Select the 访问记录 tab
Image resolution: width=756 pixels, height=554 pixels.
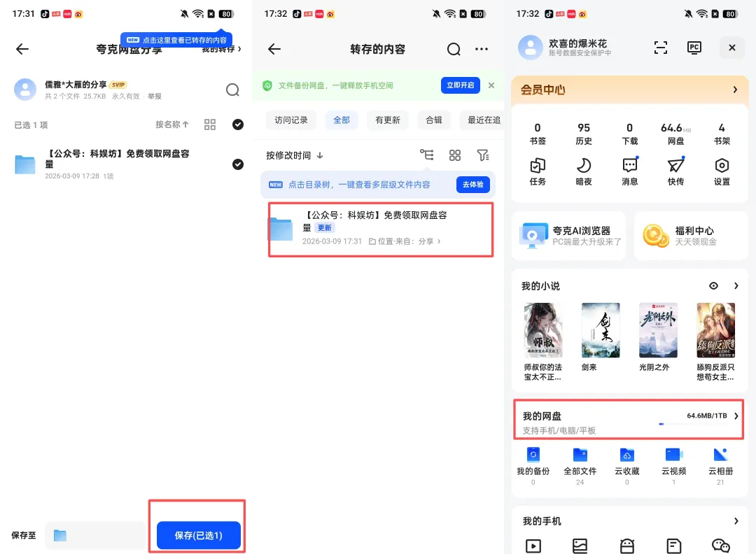[x=291, y=120]
